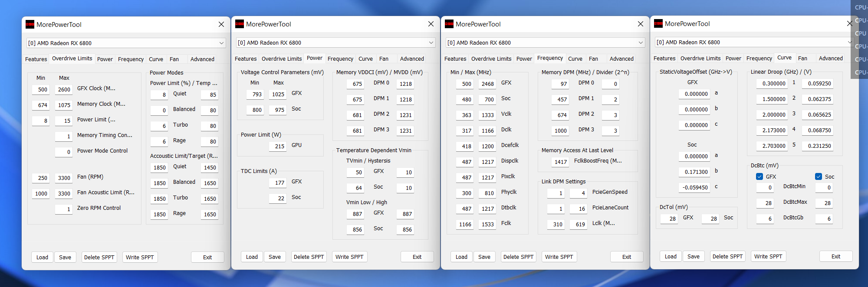Edit Linear Droop point 5 field 2.703000
The height and width of the screenshot is (287, 868).
tap(772, 146)
